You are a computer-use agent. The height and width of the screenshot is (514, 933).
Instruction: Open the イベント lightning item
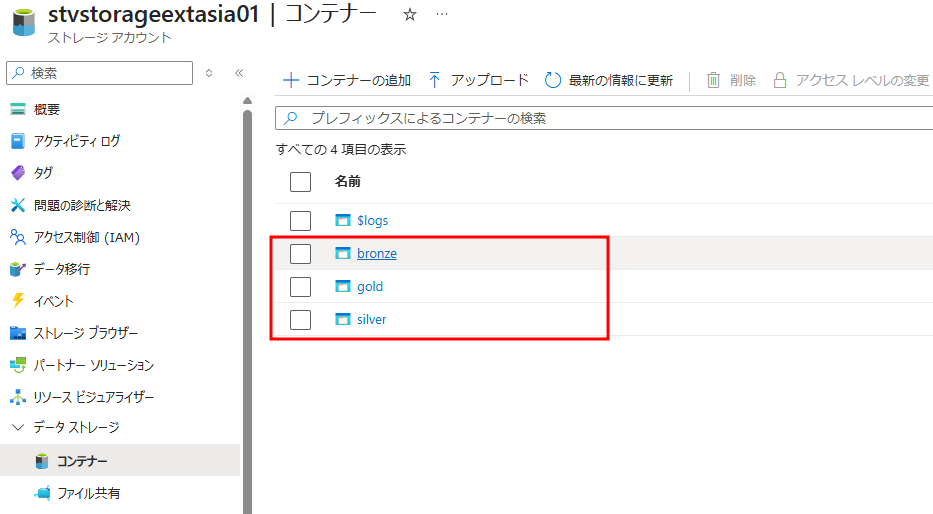(53, 301)
